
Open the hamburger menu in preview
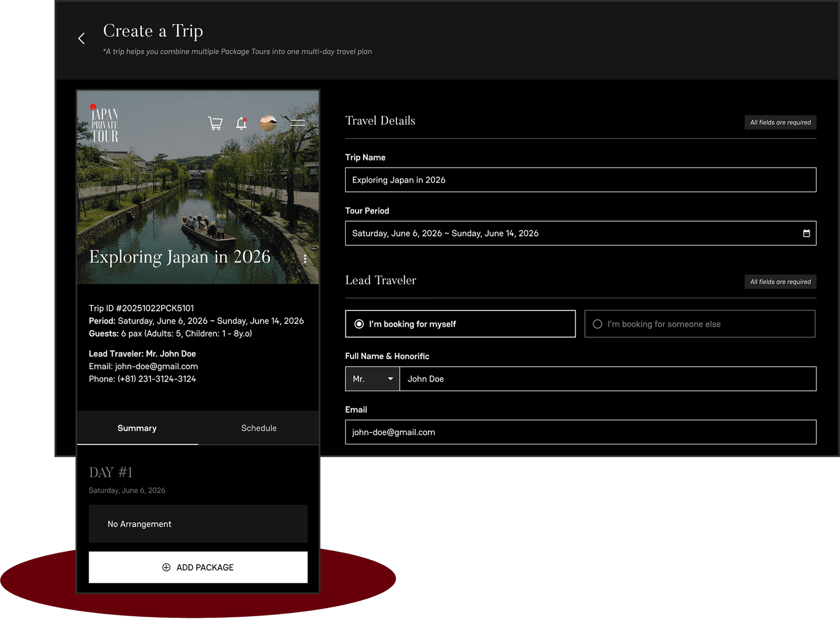coord(297,123)
